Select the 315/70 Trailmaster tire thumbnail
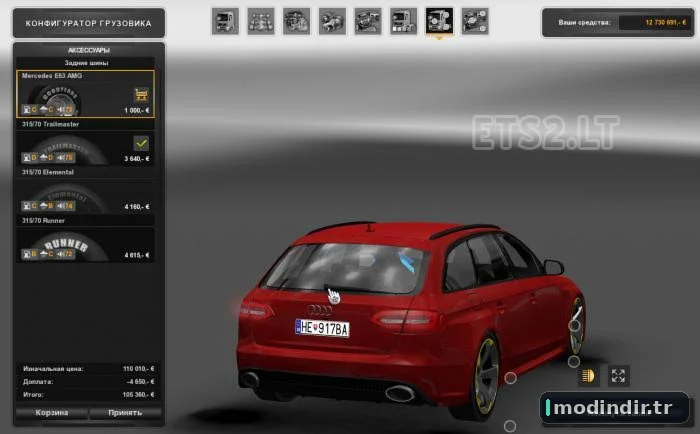 coord(85,148)
